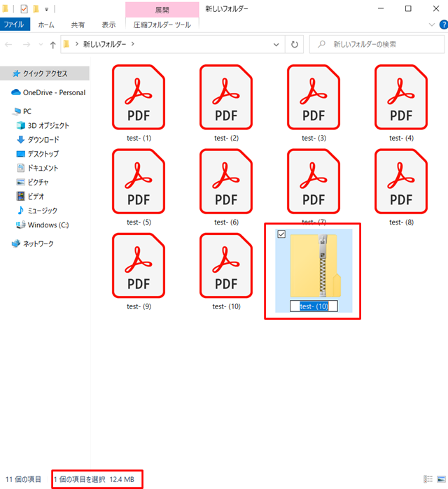Switch to the 表示 ribbon tab
The image size is (448, 489).
click(108, 24)
